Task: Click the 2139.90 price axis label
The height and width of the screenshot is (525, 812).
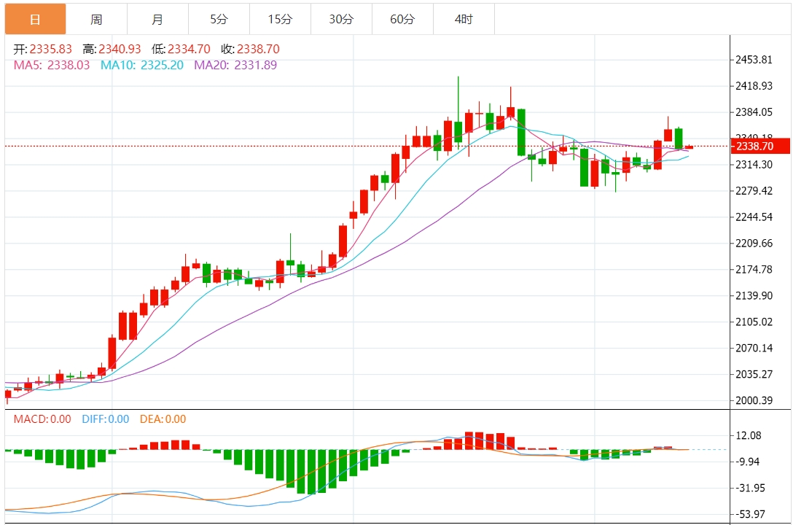Action: point(754,295)
